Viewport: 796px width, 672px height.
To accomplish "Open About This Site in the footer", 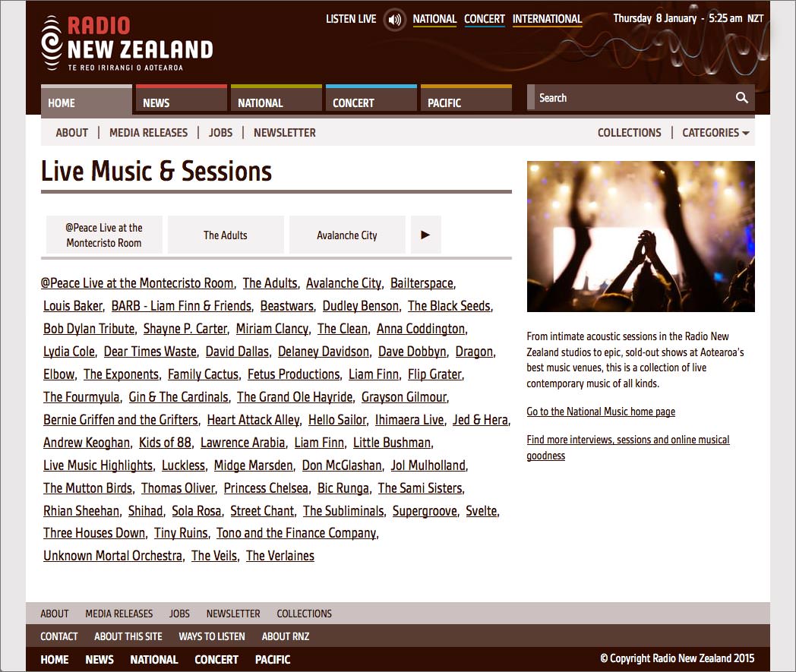I will tap(128, 636).
